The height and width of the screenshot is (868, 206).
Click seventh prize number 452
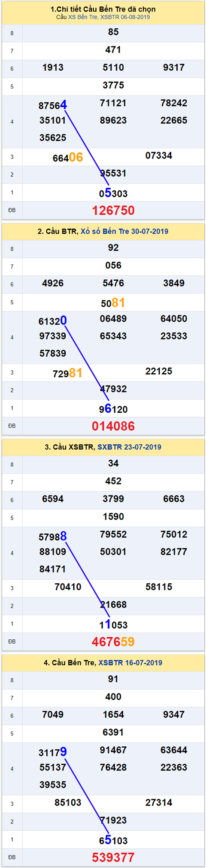(x=113, y=481)
